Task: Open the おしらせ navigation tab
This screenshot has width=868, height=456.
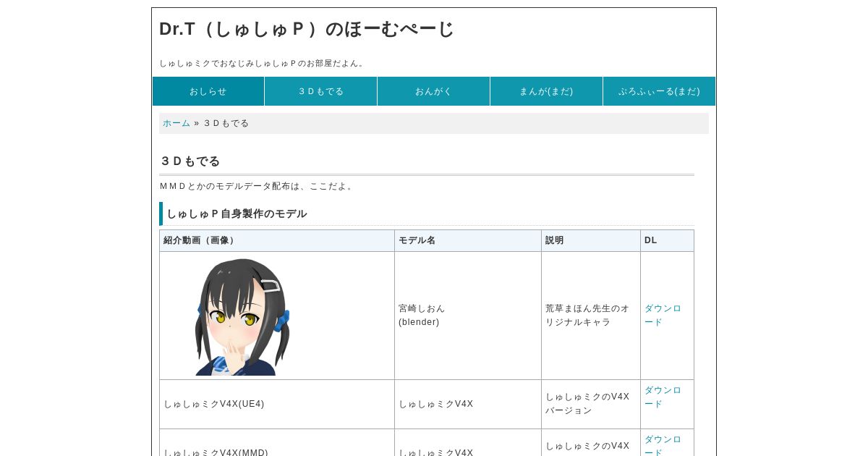Action: pos(208,91)
